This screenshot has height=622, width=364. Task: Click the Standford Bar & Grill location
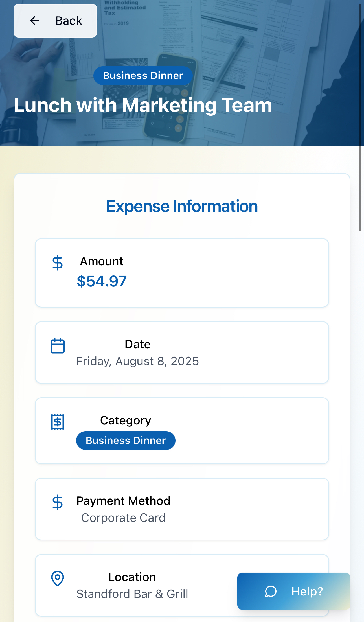click(132, 594)
